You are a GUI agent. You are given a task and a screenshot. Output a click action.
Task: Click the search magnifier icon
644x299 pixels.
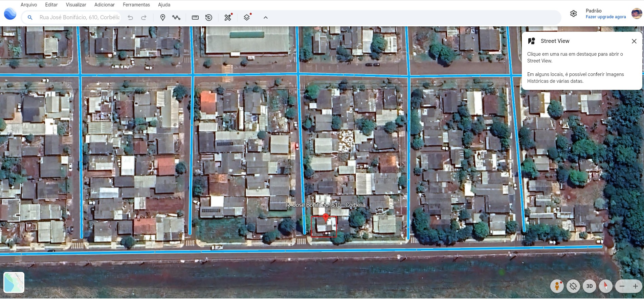[30, 18]
